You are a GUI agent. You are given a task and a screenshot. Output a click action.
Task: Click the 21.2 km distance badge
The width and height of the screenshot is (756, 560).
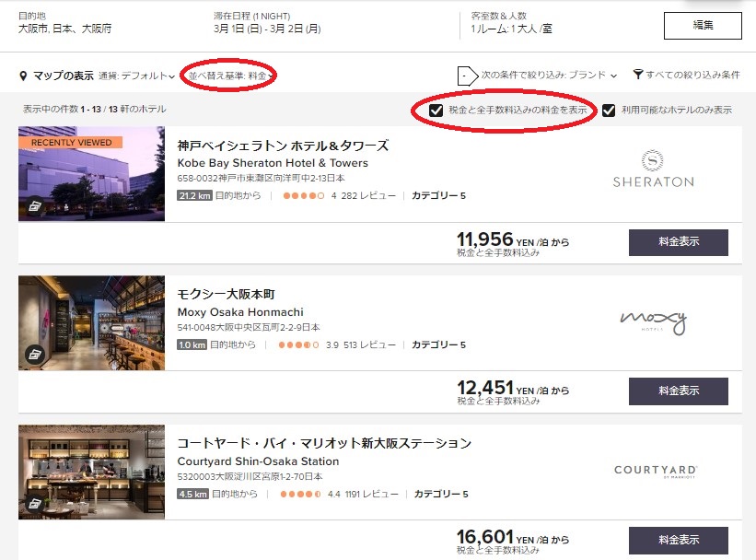194,195
